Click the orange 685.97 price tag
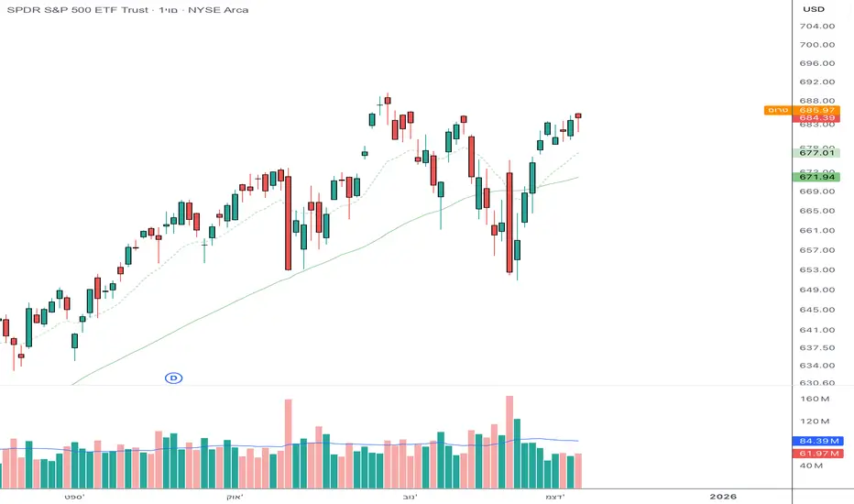 [816, 110]
